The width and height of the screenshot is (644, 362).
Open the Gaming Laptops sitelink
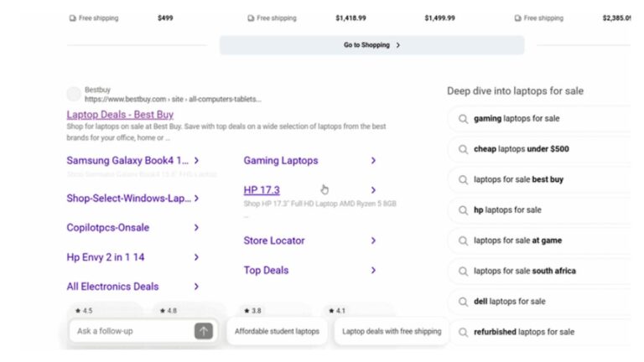[x=281, y=161]
